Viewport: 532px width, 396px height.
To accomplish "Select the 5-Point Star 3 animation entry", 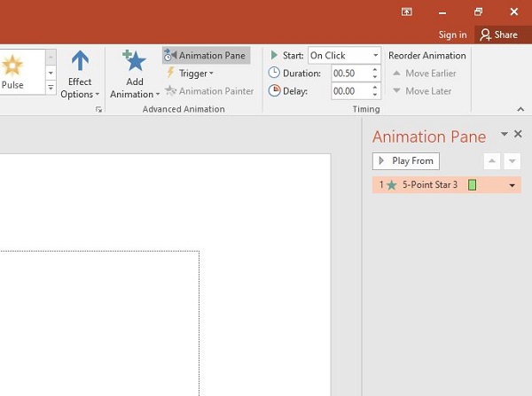I will 429,185.
